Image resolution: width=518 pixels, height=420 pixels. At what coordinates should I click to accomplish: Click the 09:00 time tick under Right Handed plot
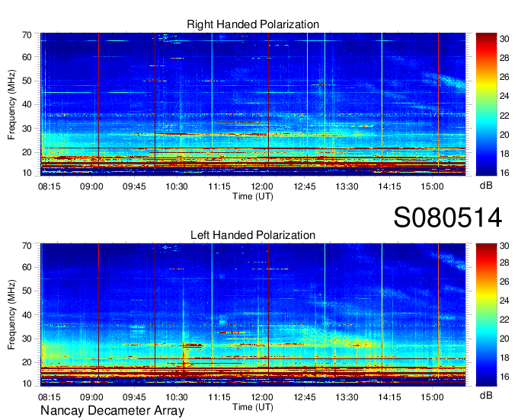click(x=91, y=186)
